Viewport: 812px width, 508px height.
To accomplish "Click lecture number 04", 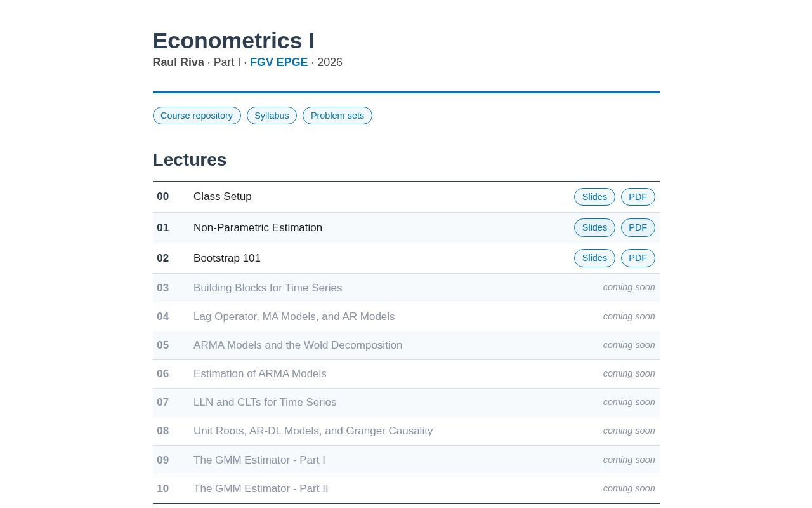I will (x=163, y=316).
